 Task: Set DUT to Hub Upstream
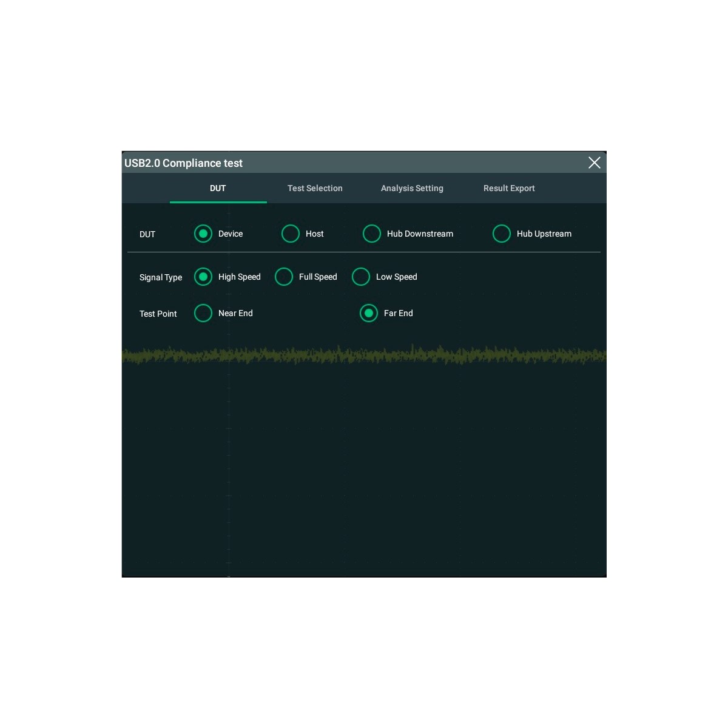[502, 234]
